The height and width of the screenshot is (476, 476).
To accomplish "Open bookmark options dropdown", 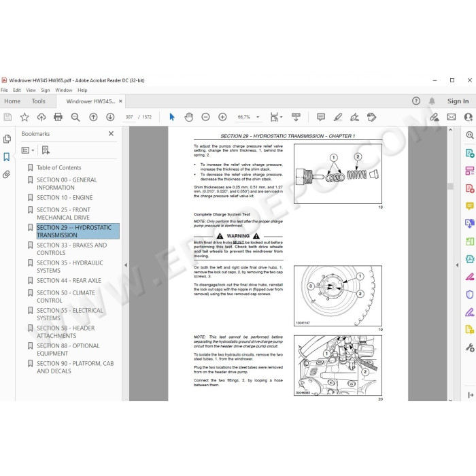I will (x=28, y=150).
